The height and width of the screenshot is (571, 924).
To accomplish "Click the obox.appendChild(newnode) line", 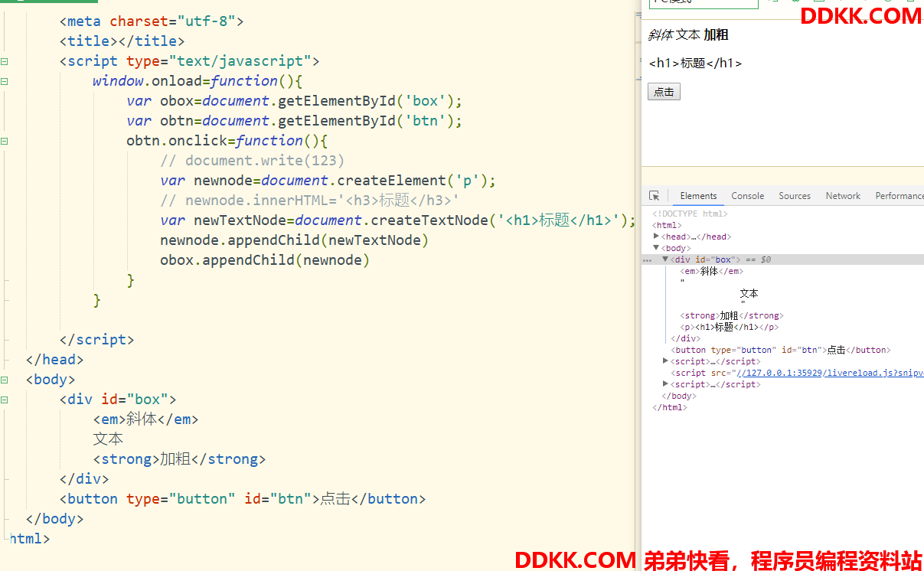I will point(265,260).
